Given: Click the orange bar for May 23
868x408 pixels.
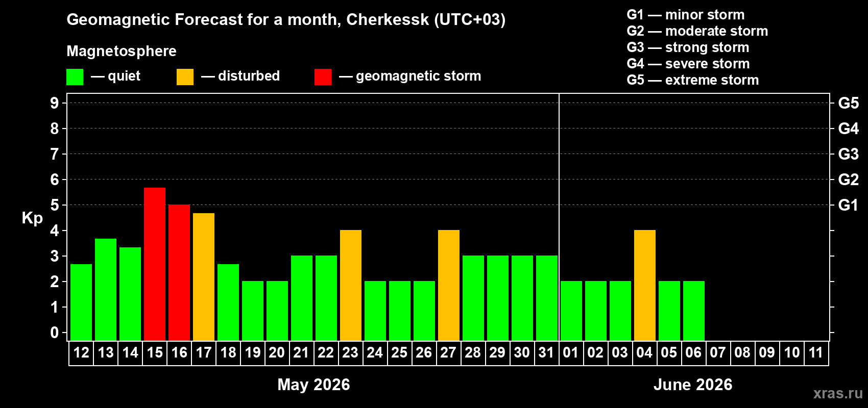Looking at the screenshot, I should (351, 286).
